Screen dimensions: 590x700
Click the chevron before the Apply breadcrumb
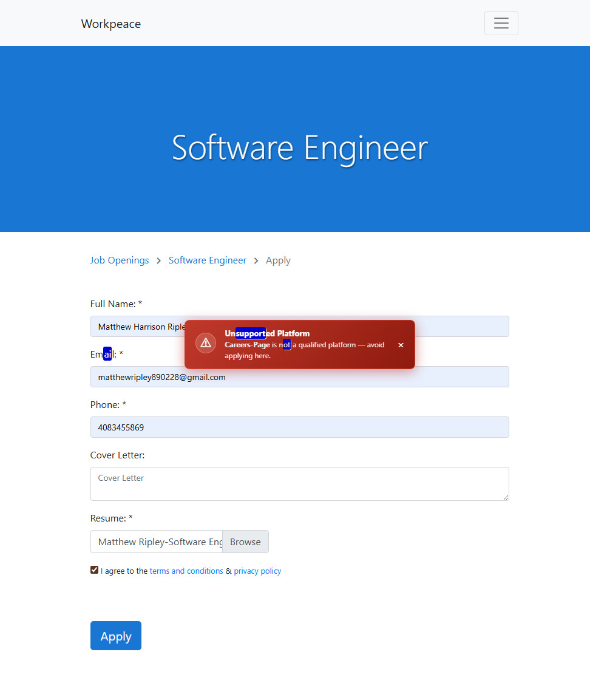256,260
